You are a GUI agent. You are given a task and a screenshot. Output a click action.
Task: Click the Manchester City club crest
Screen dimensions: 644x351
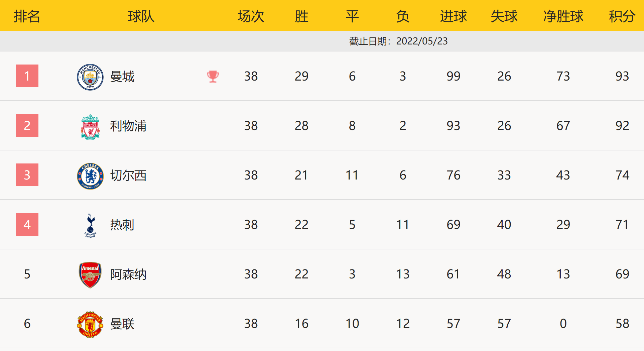(x=90, y=77)
